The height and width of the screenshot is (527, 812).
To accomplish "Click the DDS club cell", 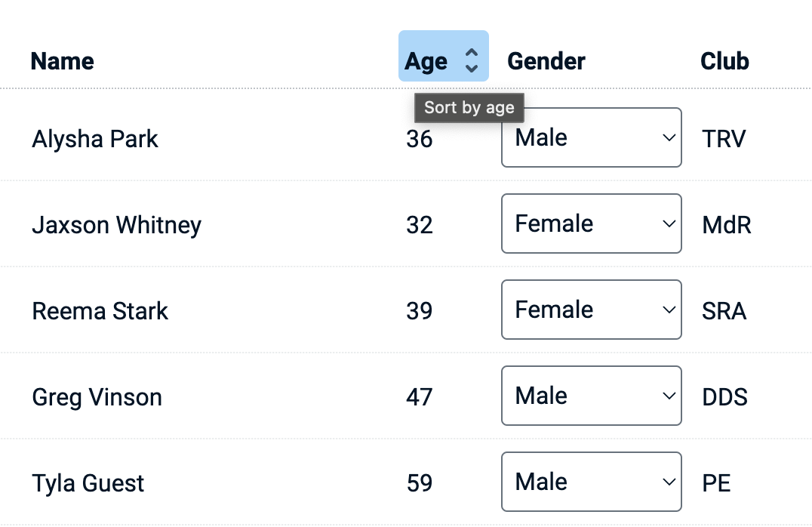I will pos(724,397).
